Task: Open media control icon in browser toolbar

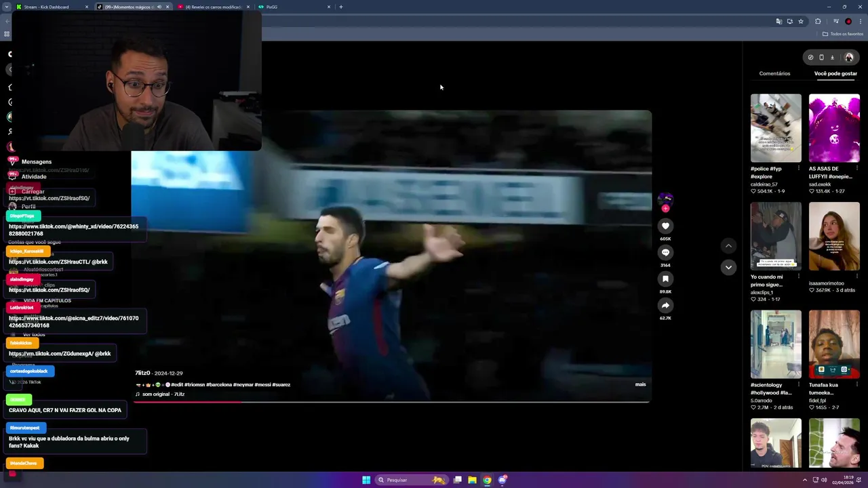Action: tap(836, 21)
